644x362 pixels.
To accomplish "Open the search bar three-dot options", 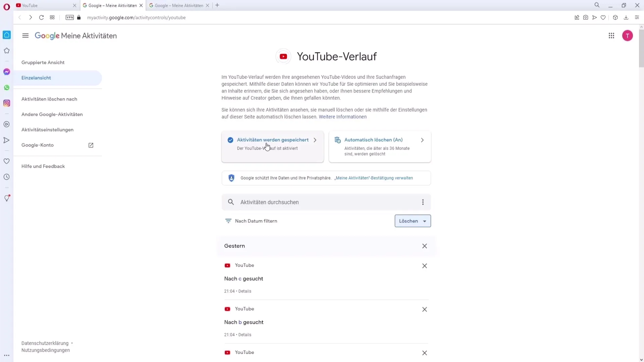I will pyautogui.click(x=423, y=202).
